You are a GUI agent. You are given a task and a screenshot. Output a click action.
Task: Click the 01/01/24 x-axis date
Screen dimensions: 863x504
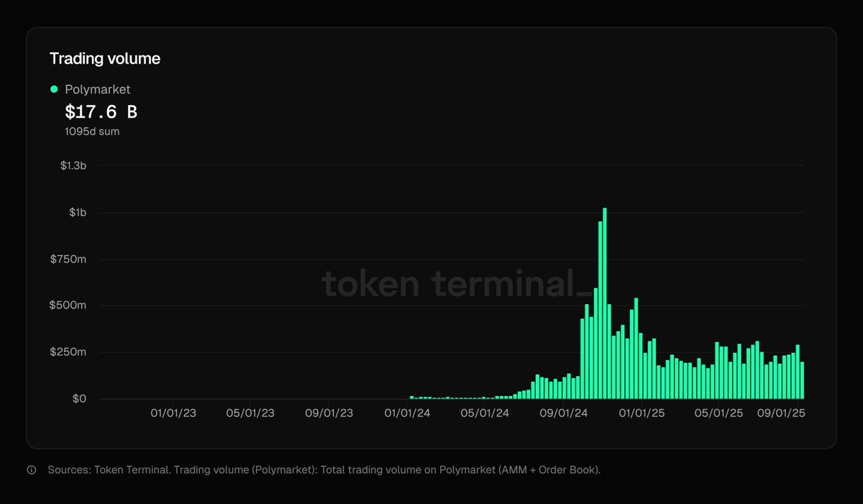(x=408, y=413)
